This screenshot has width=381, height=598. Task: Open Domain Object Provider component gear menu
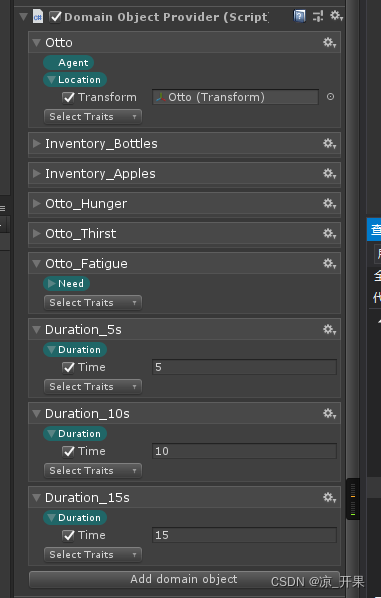click(336, 16)
